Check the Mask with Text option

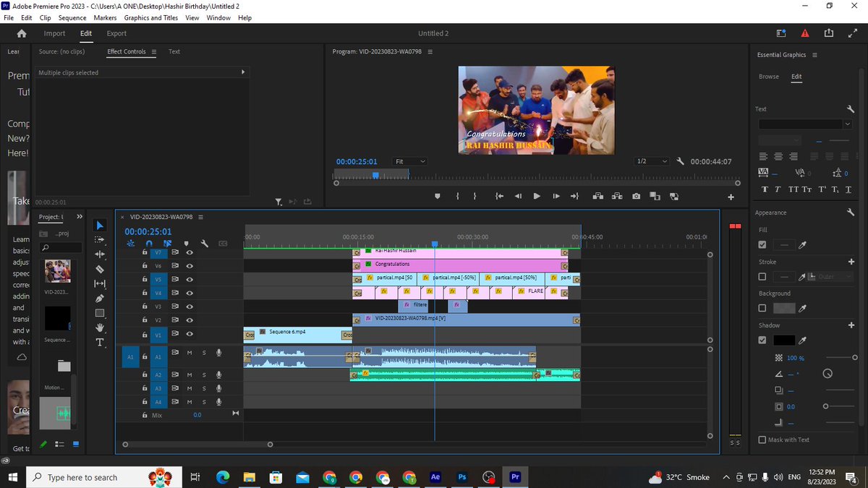pos(762,440)
